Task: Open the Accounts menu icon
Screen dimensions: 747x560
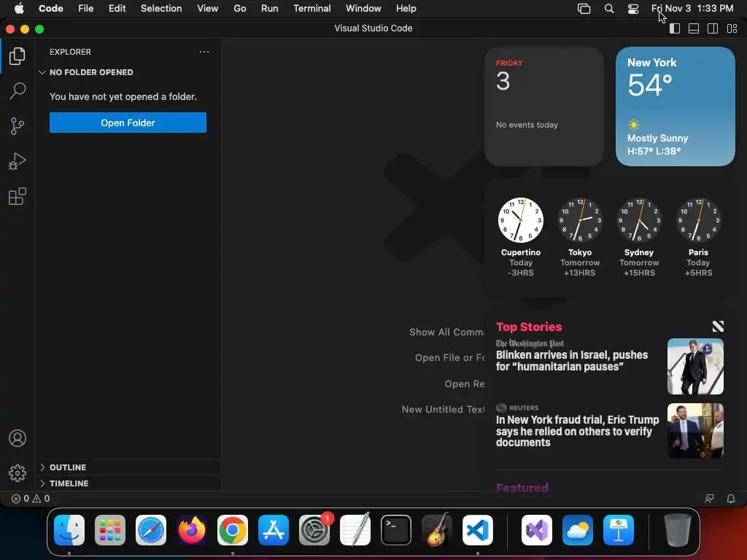Action: [x=18, y=438]
